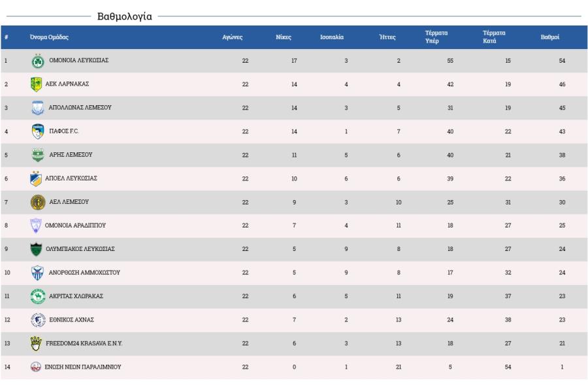Click the Aris Lemesou green crest
Image resolution: width=588 pixels, height=385 pixels.
coord(38,155)
